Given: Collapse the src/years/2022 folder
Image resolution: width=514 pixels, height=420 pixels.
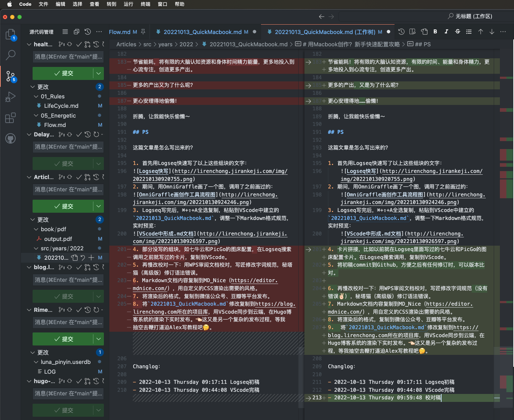Looking at the screenshot, I should pos(36,249).
